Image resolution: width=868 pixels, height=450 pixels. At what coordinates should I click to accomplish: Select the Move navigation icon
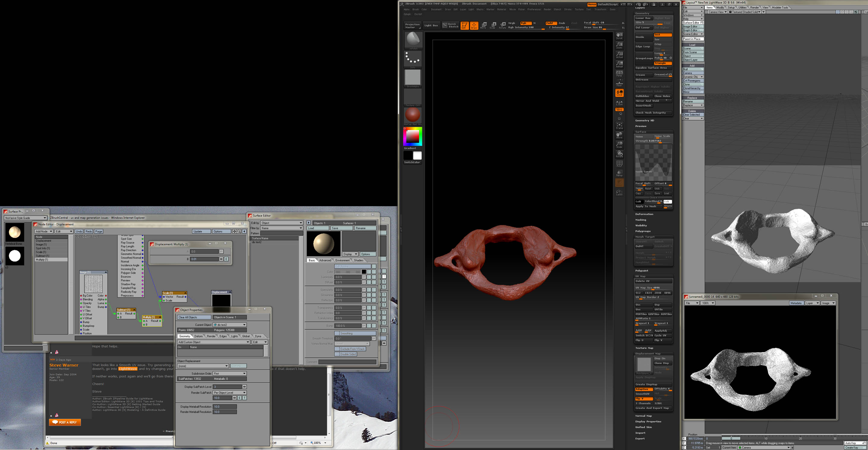(619, 136)
